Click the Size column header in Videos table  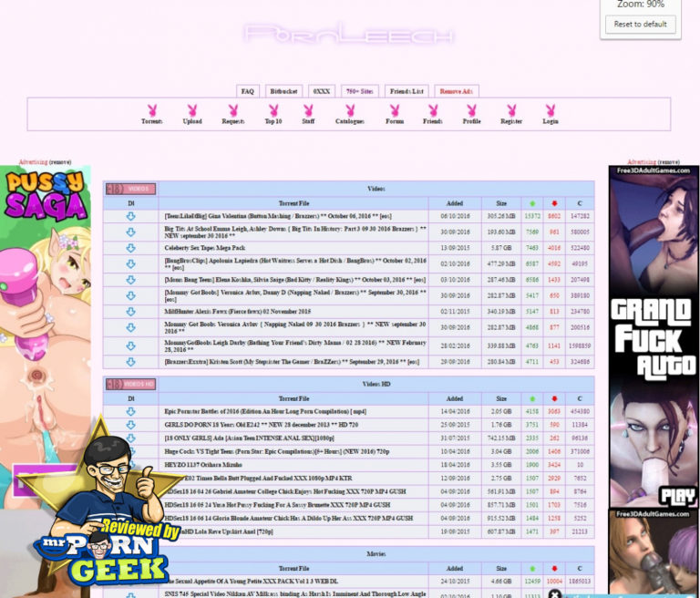pyautogui.click(x=500, y=203)
